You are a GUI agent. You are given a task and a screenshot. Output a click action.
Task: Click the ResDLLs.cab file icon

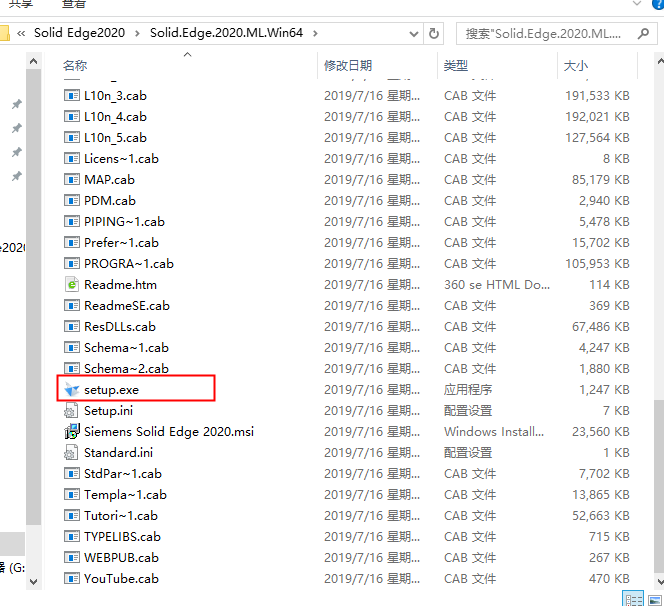[x=72, y=327]
